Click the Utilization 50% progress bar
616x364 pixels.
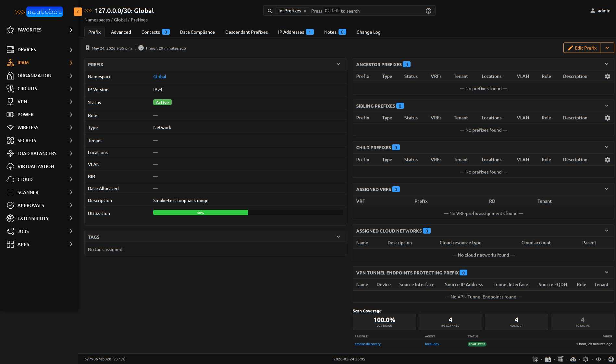(x=248, y=213)
